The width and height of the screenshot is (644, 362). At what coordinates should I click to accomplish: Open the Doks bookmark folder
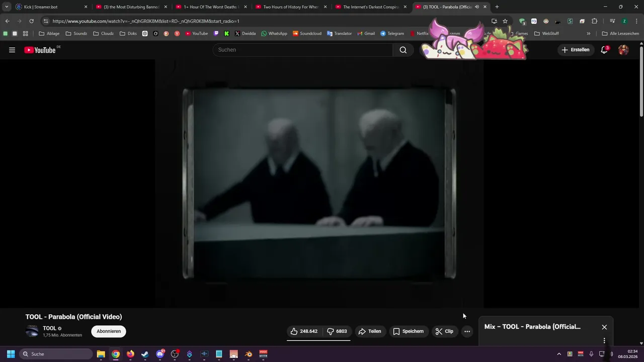click(x=128, y=34)
